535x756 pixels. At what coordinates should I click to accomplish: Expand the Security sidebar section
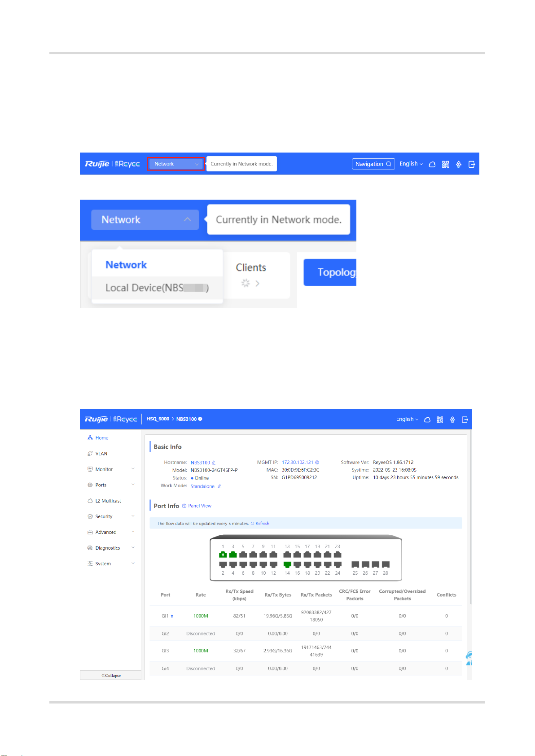click(110, 516)
